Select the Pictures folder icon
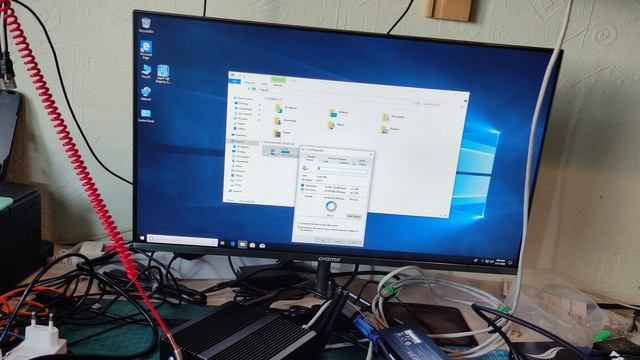This screenshot has width=640, height=360. pyautogui.click(x=384, y=130)
